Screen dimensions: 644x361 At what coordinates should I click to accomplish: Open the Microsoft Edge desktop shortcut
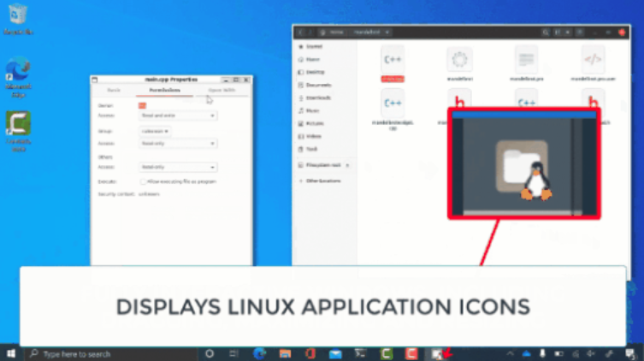18,77
